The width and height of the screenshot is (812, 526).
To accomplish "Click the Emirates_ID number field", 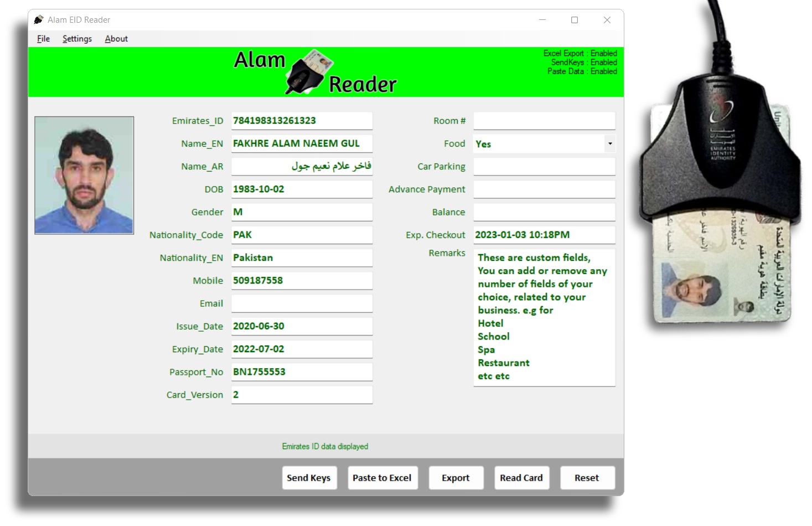I will coord(301,121).
